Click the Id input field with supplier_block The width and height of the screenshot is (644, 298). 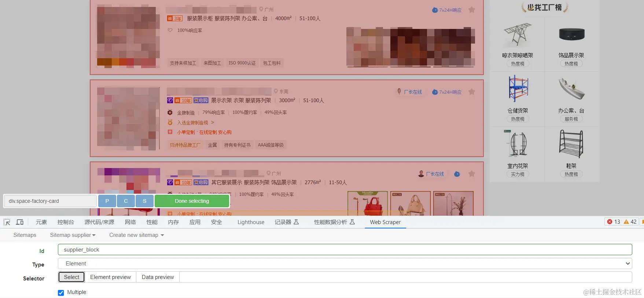point(345,250)
